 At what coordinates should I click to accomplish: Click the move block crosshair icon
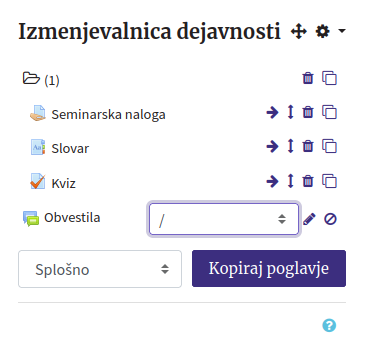(298, 32)
